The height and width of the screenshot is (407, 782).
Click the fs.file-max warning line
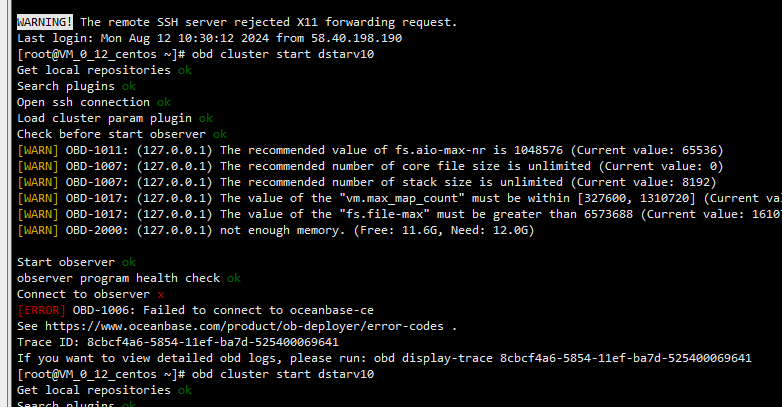click(399, 214)
